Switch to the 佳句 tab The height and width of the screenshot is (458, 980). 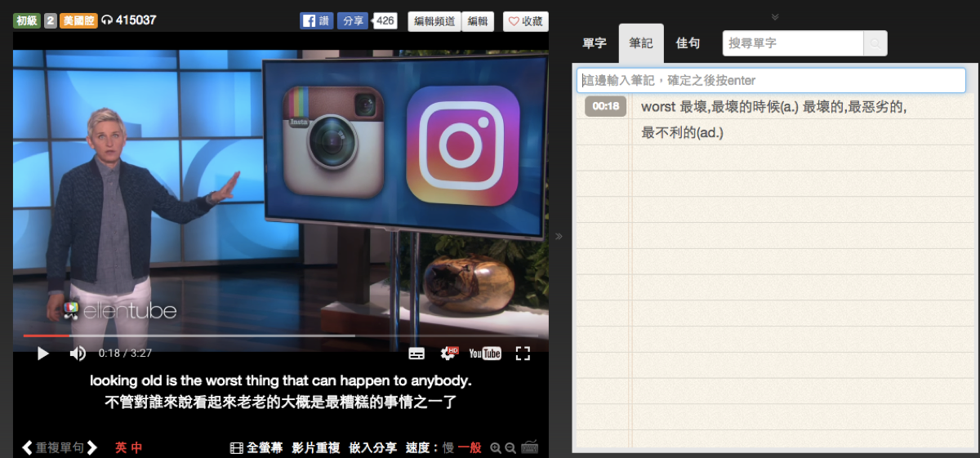[688, 43]
